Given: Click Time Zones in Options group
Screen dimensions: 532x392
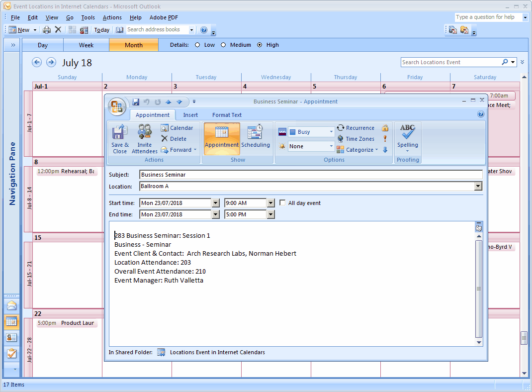Looking at the screenshot, I should (x=355, y=139).
